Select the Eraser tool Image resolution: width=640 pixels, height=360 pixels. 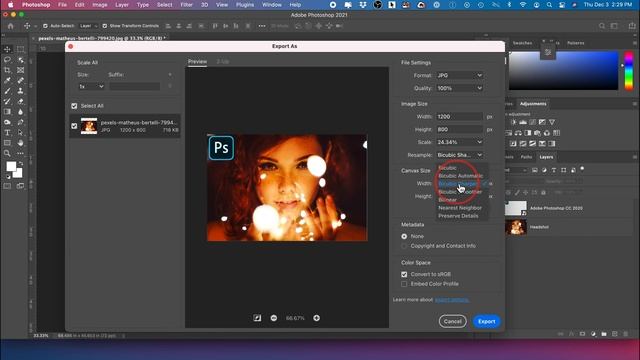tap(20, 101)
